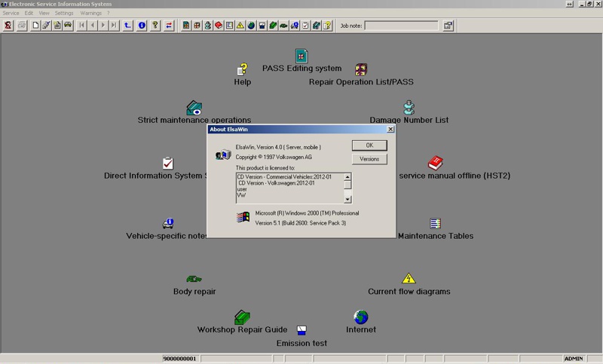The image size is (603, 364).
Task: Click the button right of Job note field
Action: pyautogui.click(x=448, y=26)
